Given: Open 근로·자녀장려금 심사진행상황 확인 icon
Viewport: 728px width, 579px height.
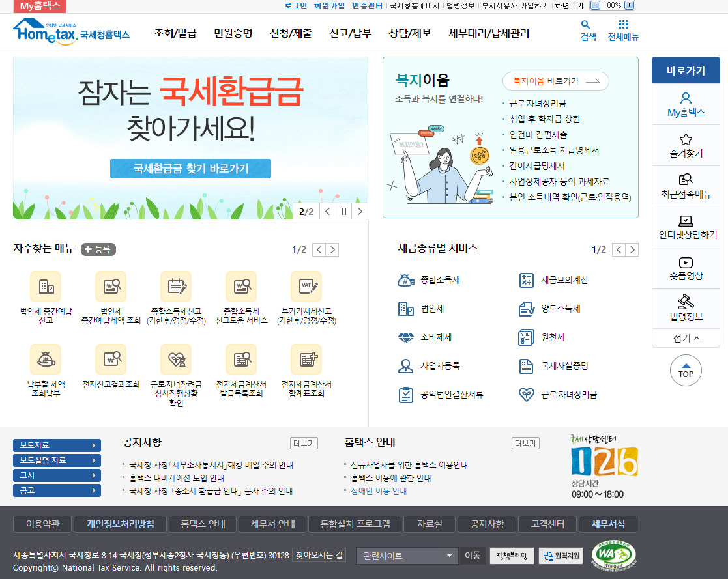Looking at the screenshot, I should click(x=176, y=360).
